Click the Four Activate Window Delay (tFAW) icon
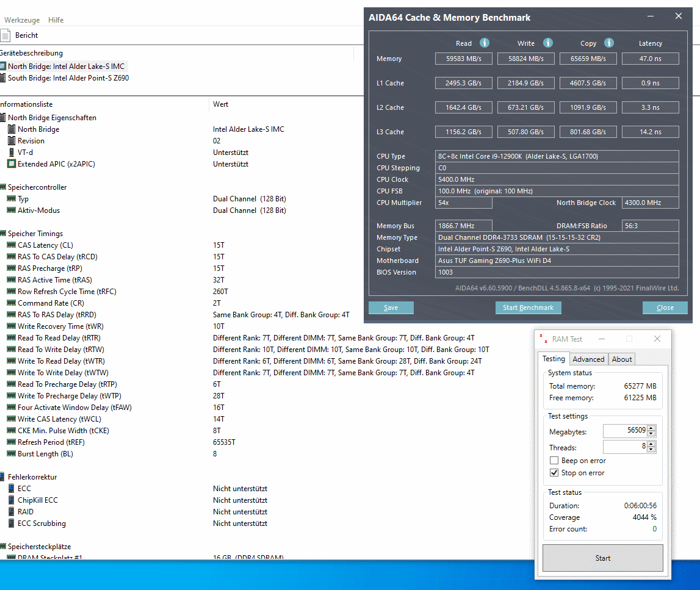 (12, 408)
